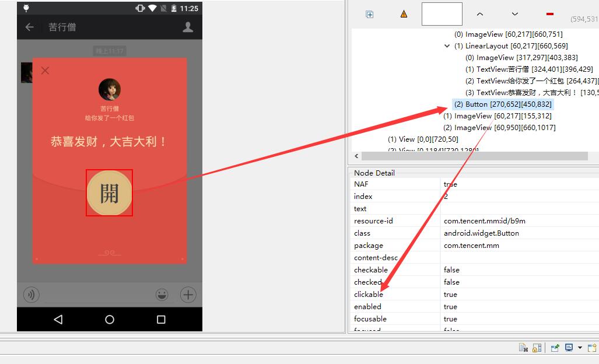
Task: Tap the Android back navigation triangle
Action: (x=58, y=319)
